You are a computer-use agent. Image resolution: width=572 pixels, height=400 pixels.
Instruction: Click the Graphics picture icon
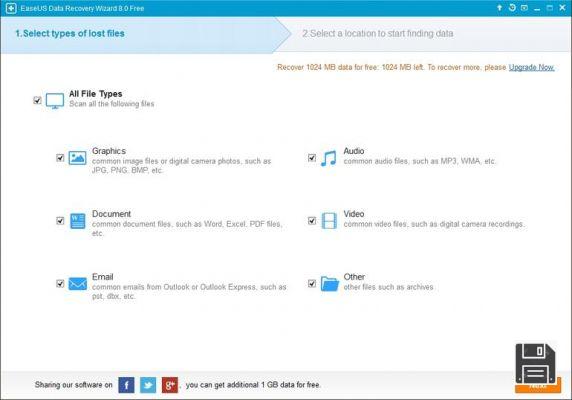(77, 158)
